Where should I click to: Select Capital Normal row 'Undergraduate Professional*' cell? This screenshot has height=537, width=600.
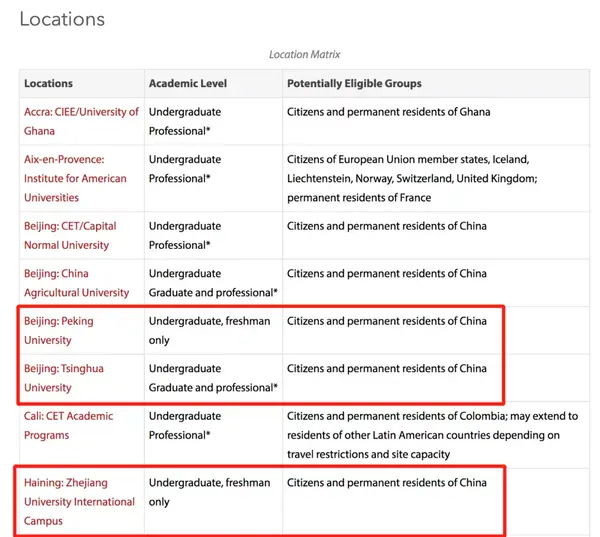pyautogui.click(x=214, y=235)
